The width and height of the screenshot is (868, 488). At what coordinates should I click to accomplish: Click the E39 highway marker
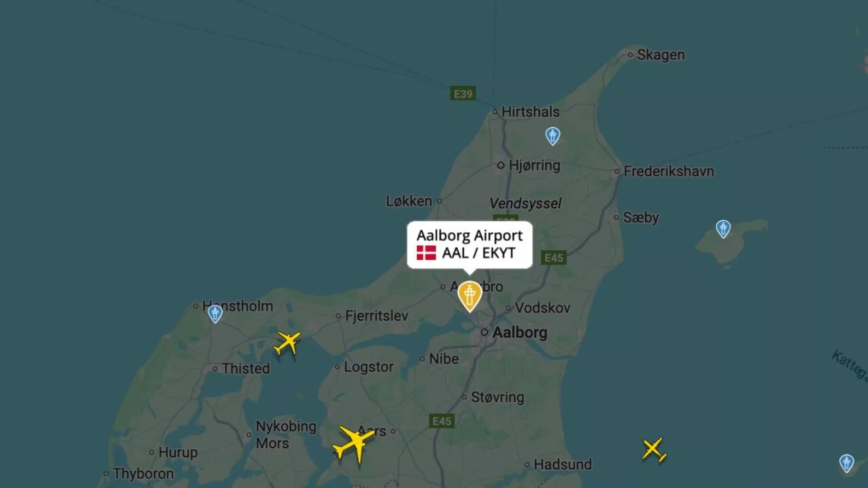coord(463,94)
